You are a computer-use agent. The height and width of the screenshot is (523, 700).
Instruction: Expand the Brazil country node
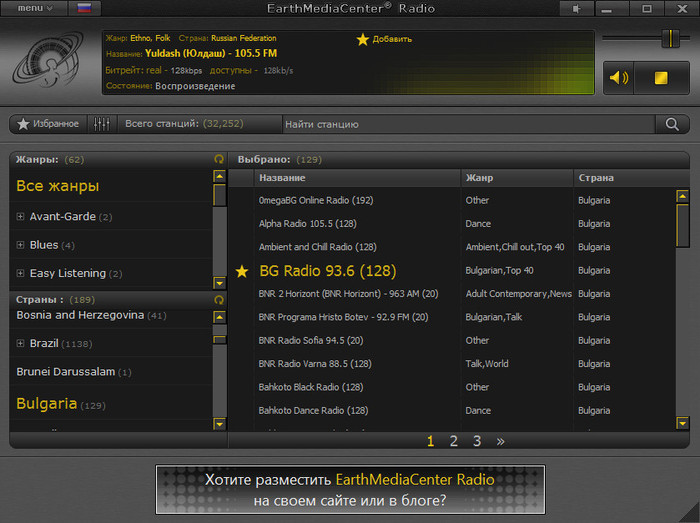(x=20, y=343)
